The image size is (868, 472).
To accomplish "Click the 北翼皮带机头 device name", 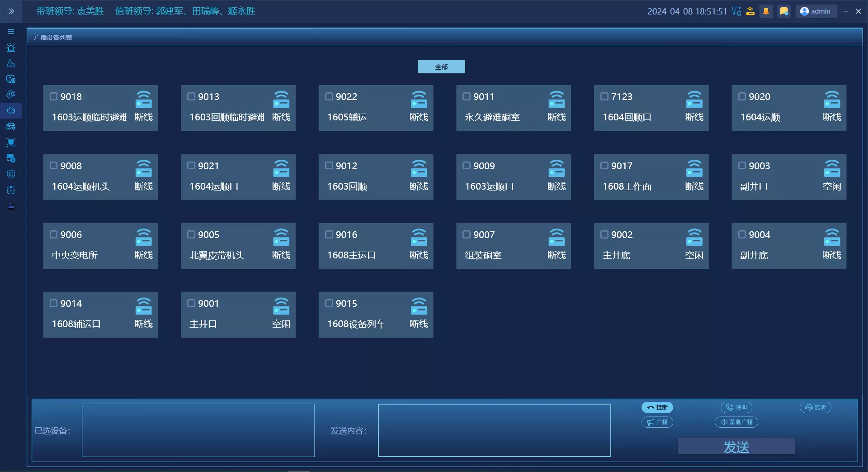I will [x=217, y=255].
